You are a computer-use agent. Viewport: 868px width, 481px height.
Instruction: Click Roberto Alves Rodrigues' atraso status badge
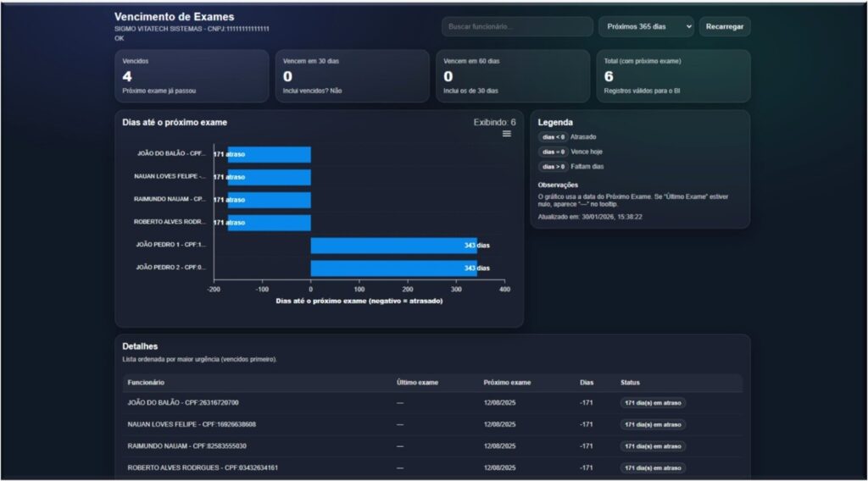653,467
